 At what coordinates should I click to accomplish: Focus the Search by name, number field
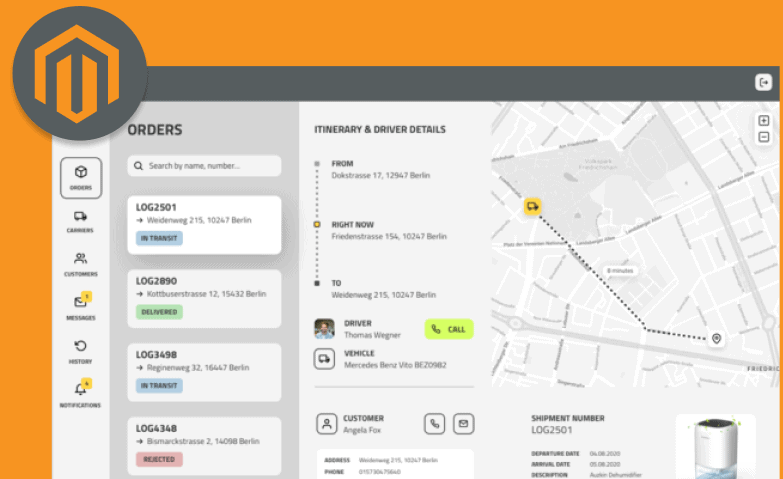204,166
